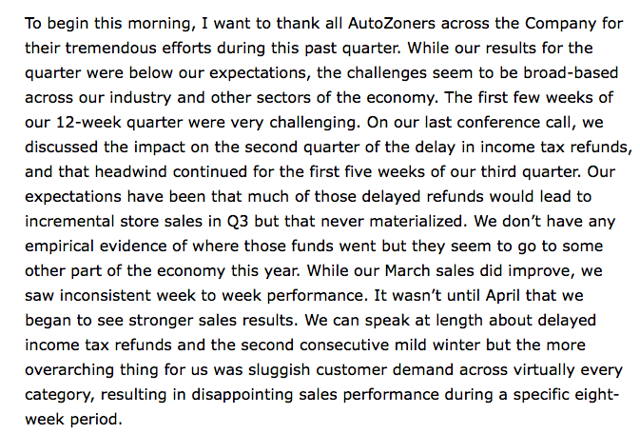Screen dimensions: 640x434
Task: Click the phrase "empirical evidence"
Action: (x=103, y=247)
